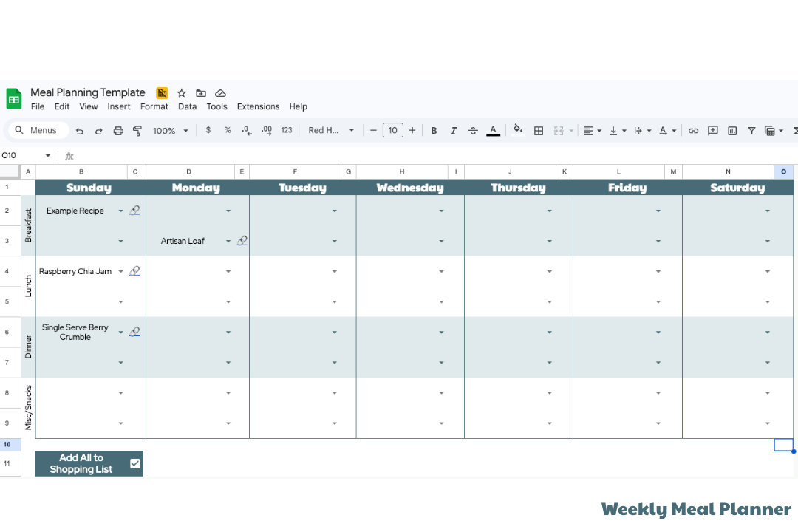Viewport: 798px width, 532px height.
Task: Open recipe link icon beside Artisan Loaf
Action: [x=242, y=240]
